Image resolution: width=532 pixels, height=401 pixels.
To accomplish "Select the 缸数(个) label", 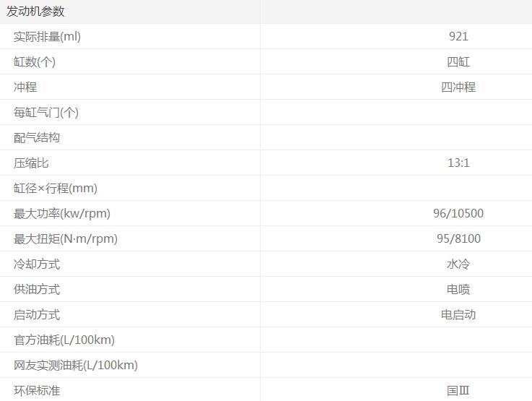I will tap(35, 61).
